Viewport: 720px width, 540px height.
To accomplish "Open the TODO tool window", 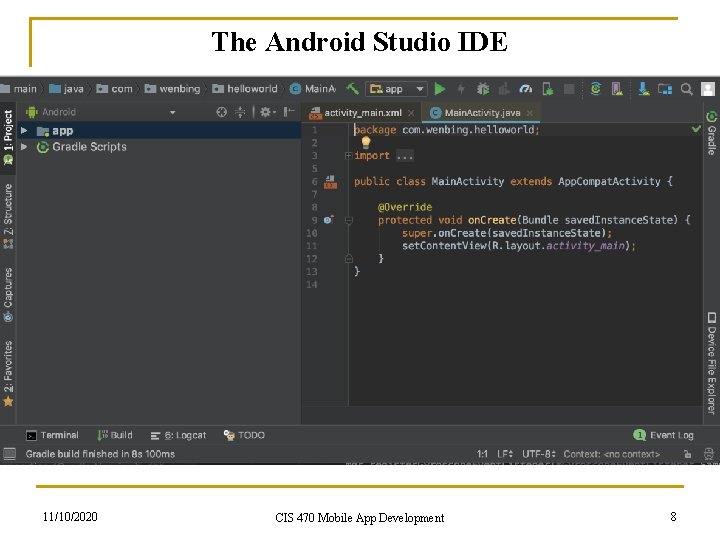I will click(244, 435).
